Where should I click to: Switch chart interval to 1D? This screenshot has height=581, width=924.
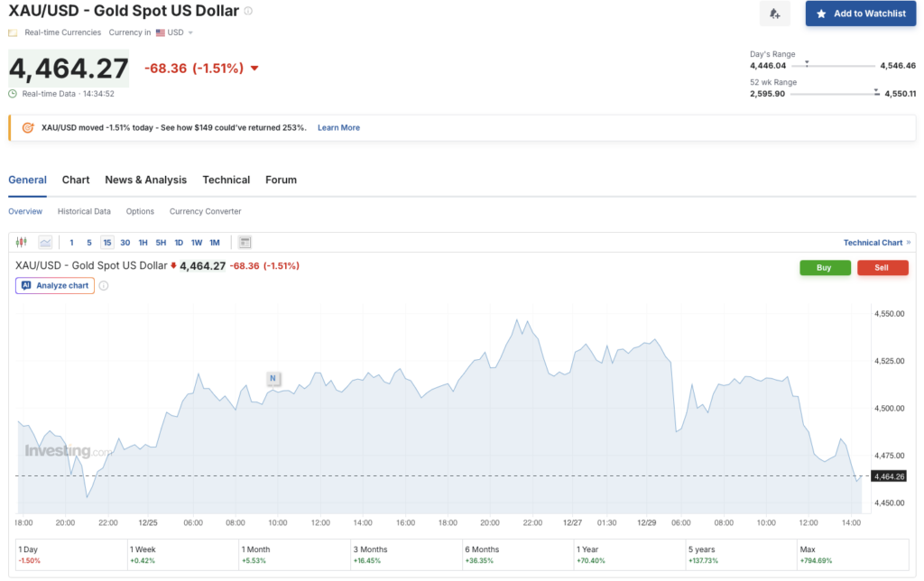[179, 242]
